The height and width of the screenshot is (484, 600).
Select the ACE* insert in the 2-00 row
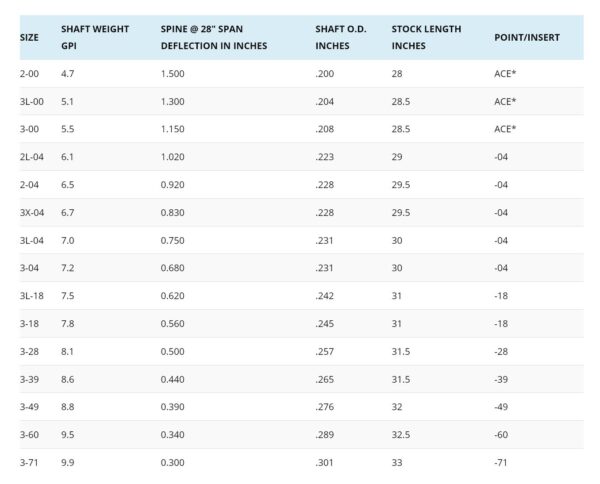[x=505, y=74]
